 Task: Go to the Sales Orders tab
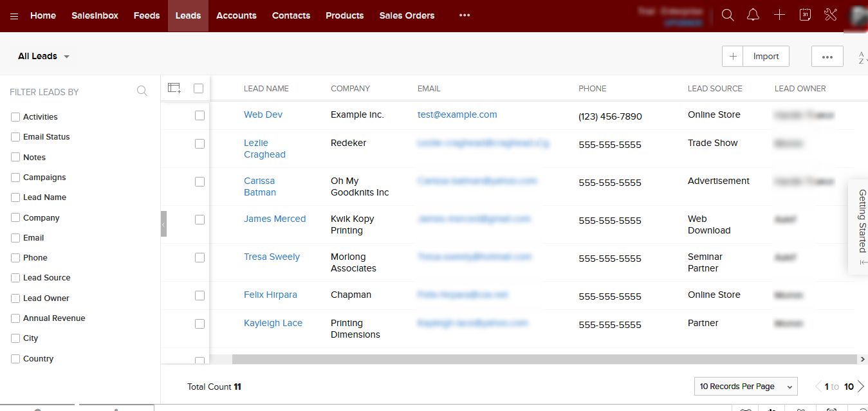[407, 16]
